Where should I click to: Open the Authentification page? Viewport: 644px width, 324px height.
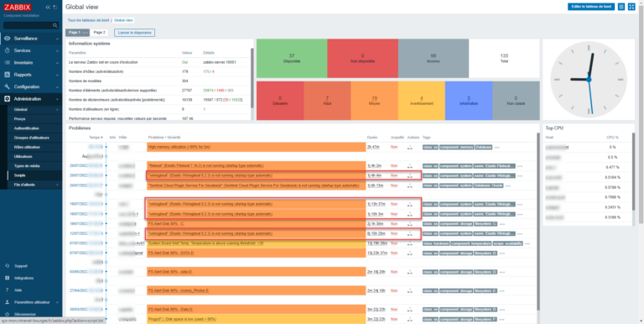point(27,128)
